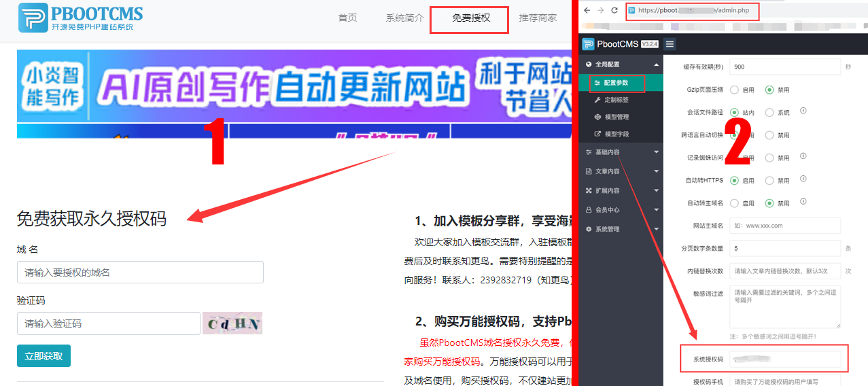This screenshot has width=868, height=386.
Task: Select 自动转主域名 禁用 radio
Action: click(x=770, y=203)
